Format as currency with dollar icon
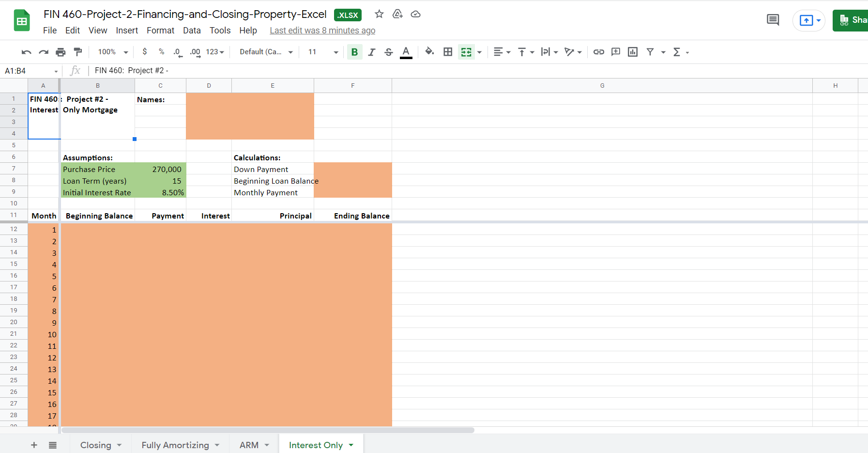Screen dimensions: 868x453 145,51
